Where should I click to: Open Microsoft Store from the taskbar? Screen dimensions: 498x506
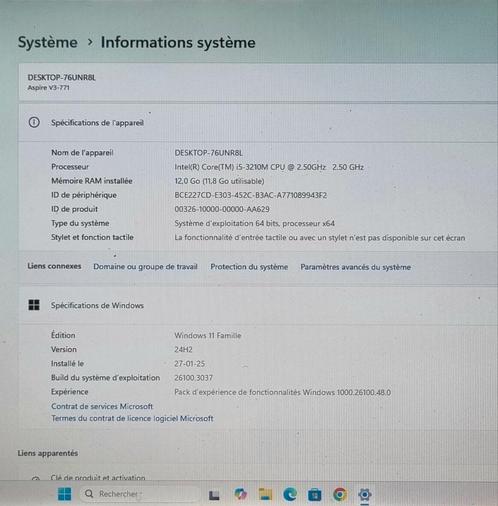[x=315, y=494]
